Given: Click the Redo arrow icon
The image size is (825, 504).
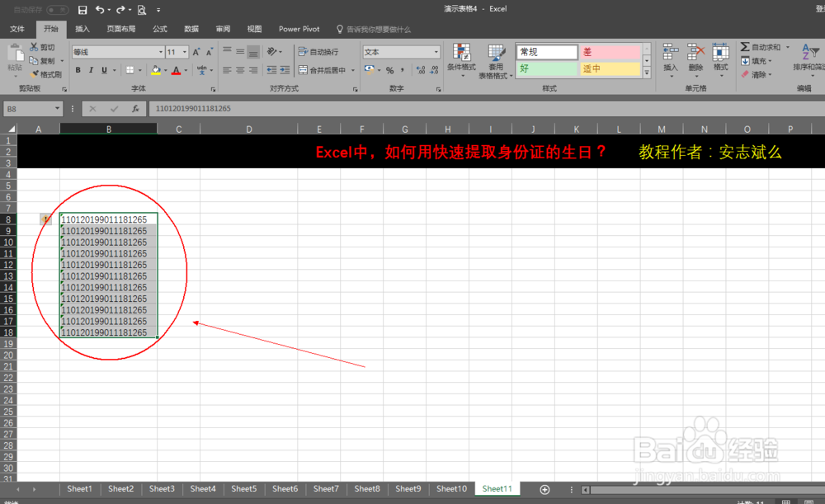Looking at the screenshot, I should [x=120, y=9].
